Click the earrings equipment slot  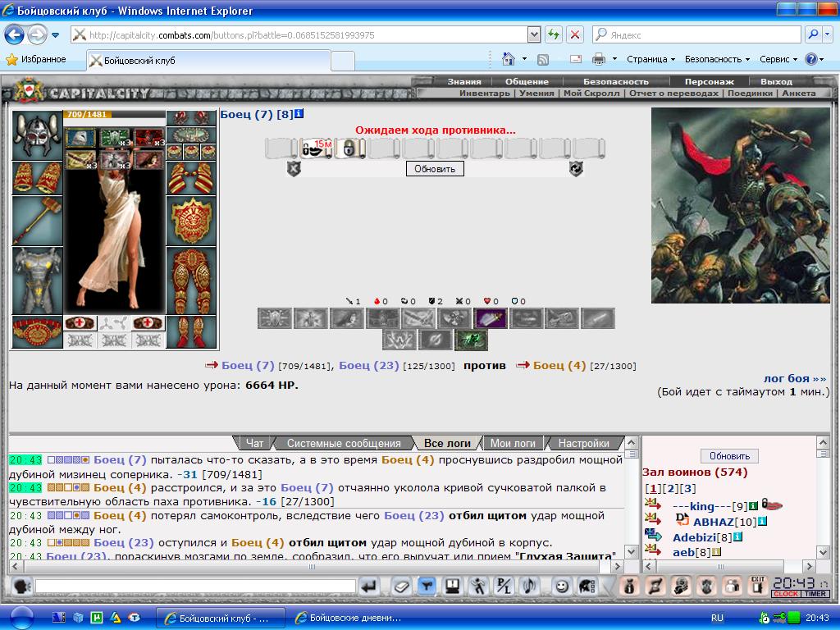pyautogui.click(x=191, y=118)
